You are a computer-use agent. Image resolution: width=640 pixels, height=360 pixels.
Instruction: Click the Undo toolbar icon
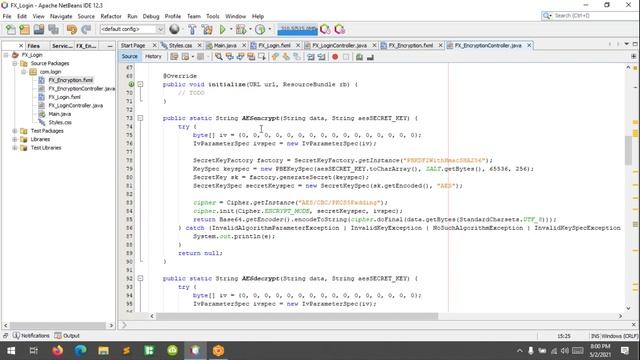pyautogui.click(x=72, y=29)
